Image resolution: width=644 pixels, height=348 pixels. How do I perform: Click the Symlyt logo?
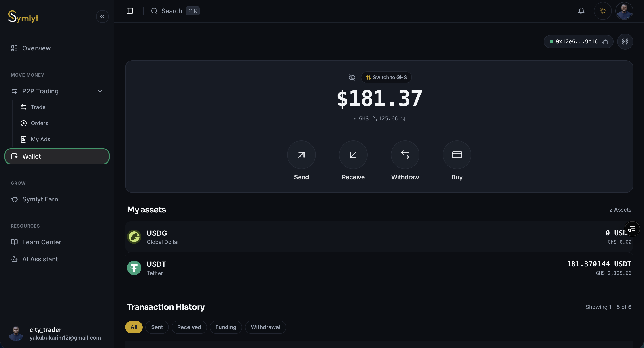pyautogui.click(x=23, y=17)
